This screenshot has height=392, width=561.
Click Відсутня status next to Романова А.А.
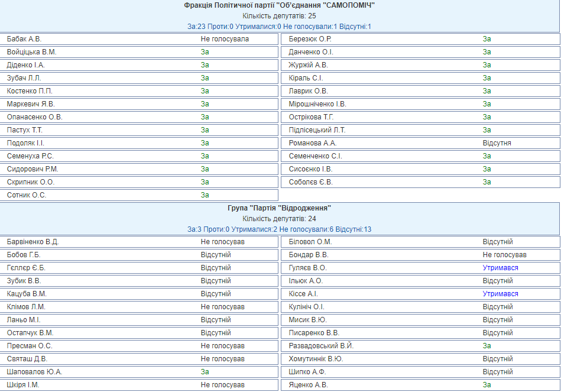(497, 143)
